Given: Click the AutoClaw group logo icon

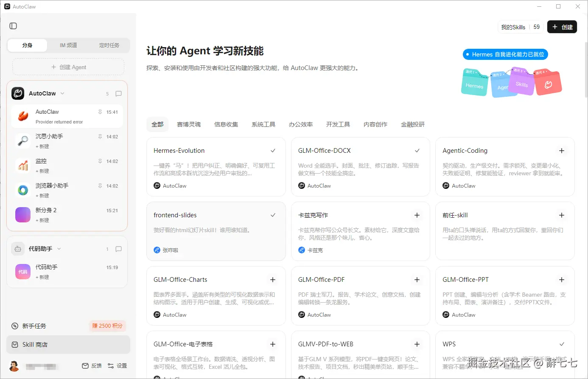Looking at the screenshot, I should point(18,93).
